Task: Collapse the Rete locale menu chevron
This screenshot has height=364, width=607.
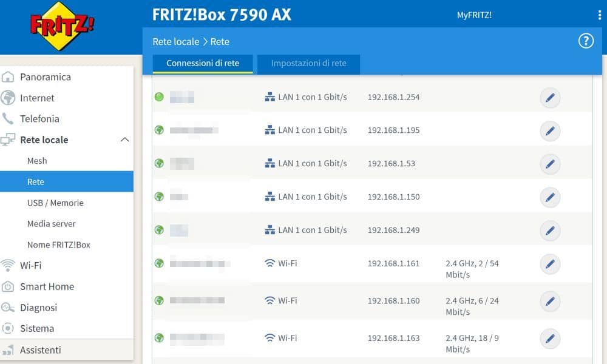Action: pyautogui.click(x=124, y=140)
